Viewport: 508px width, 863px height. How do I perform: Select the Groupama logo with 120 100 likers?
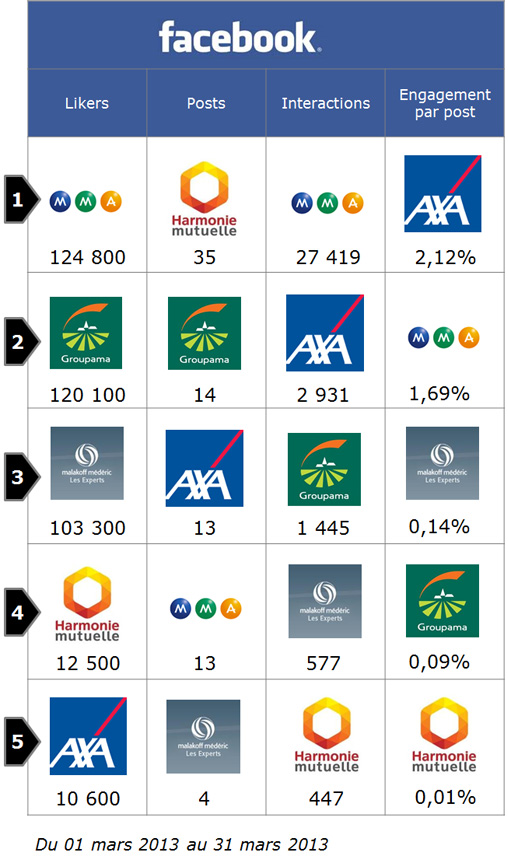coord(86,333)
